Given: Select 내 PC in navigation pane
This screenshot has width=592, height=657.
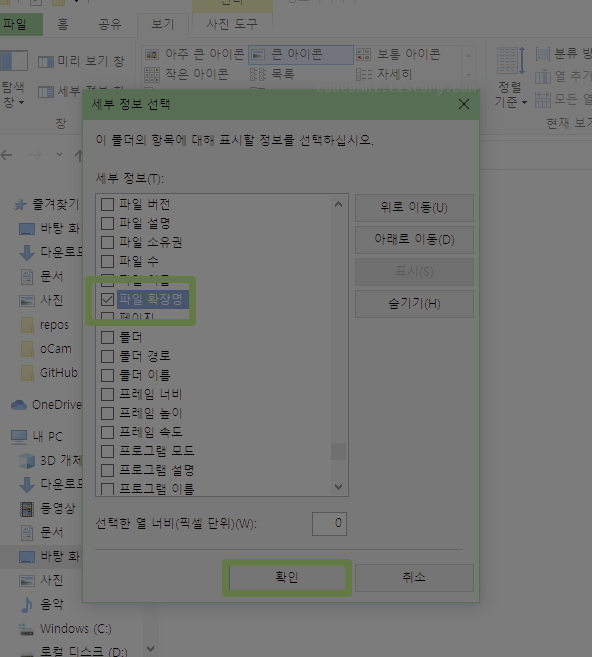Looking at the screenshot, I should pos(37,437).
